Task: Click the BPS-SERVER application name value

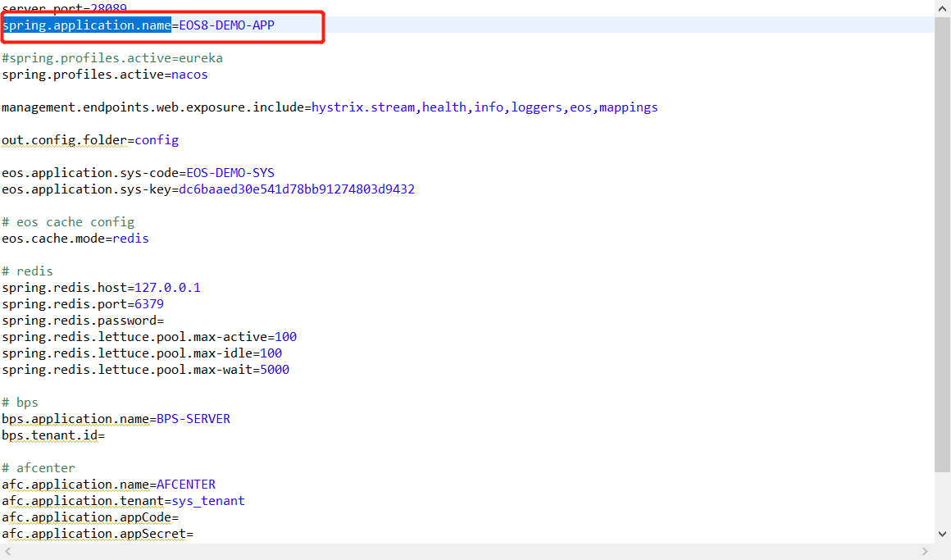Action: [x=193, y=419]
